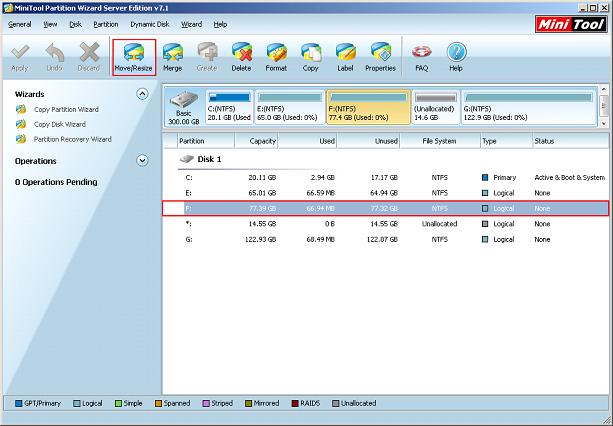613x426 pixels.
Task: Select the E: partition row
Action: 386,193
